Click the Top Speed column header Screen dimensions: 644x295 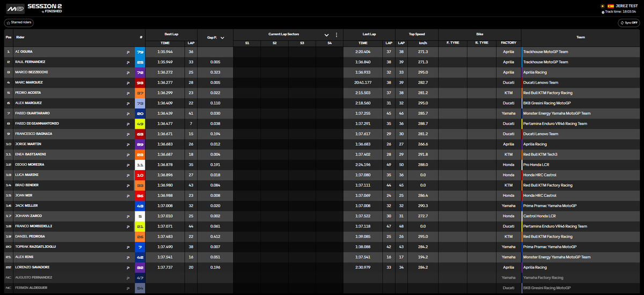tap(417, 34)
